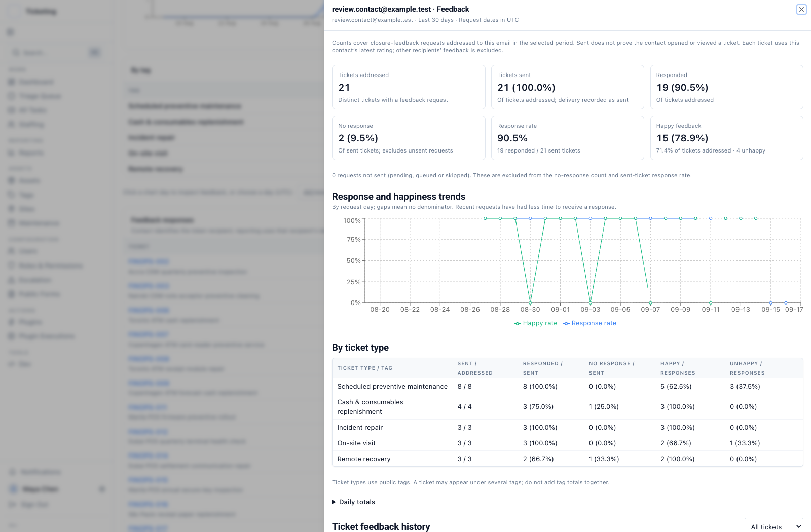Click the '8 (100.0%)' responded cell
Image resolution: width=811 pixels, height=532 pixels.
tap(540, 387)
